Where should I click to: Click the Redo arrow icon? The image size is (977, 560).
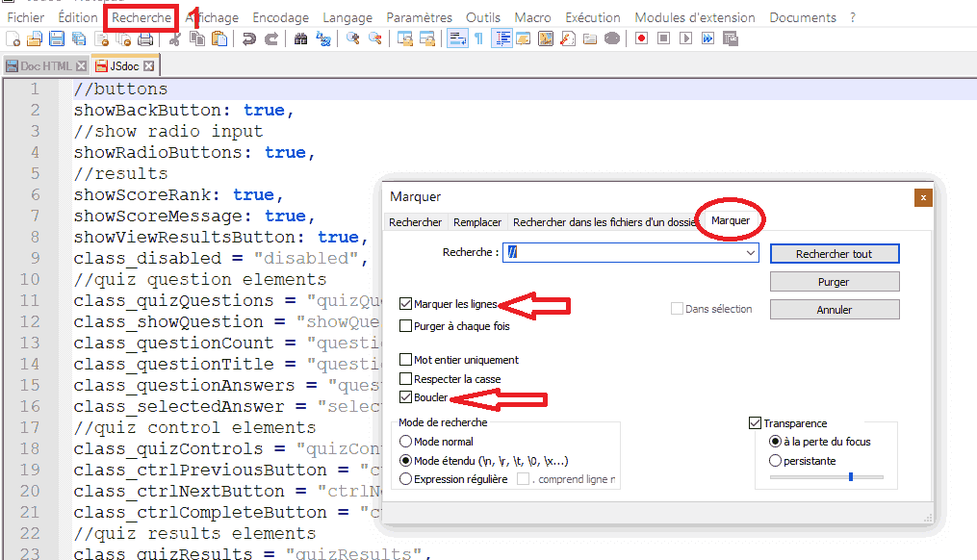(271, 39)
